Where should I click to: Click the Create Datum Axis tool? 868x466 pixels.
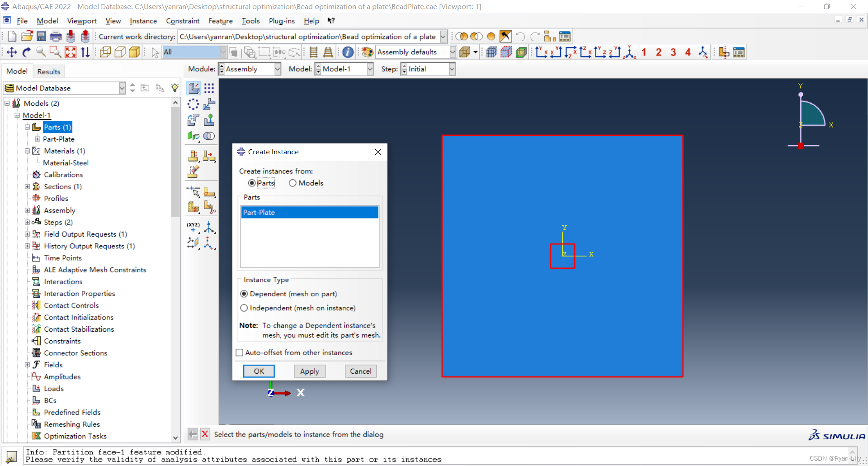(x=209, y=227)
